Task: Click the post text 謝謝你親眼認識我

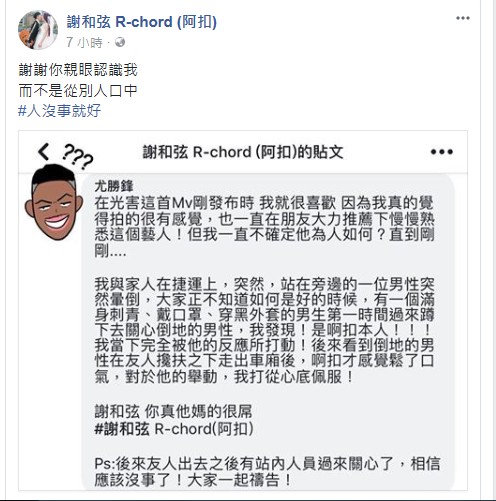Action: click(x=78, y=70)
